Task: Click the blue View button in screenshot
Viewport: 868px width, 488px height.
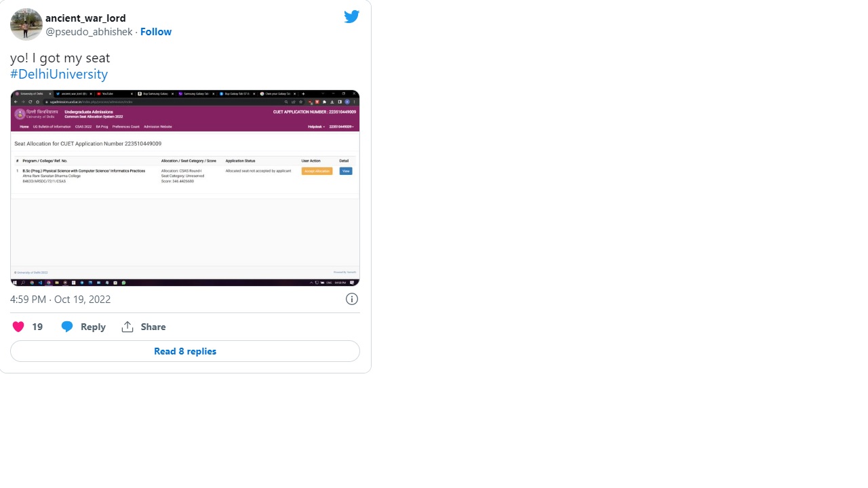Action: 346,171
